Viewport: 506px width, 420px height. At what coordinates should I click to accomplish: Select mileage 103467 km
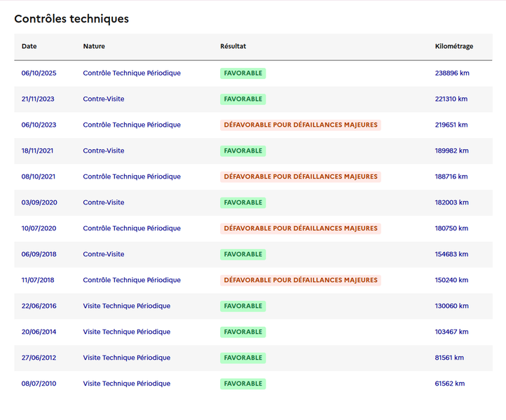[451, 332]
